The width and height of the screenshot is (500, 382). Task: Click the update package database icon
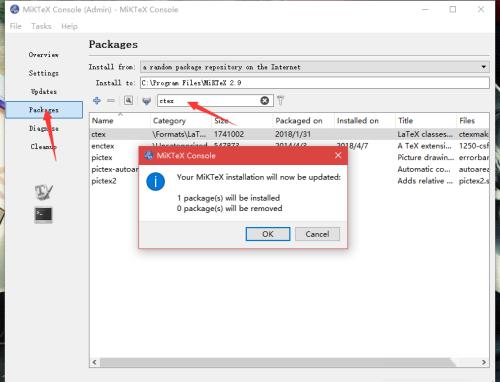146,101
